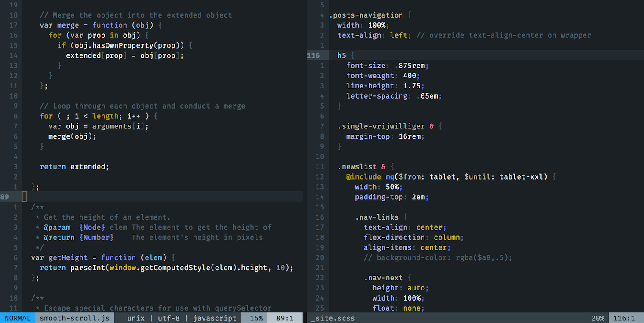Click line number 116 in the right gutter
The height and width of the screenshot is (323, 644).
[x=314, y=55]
